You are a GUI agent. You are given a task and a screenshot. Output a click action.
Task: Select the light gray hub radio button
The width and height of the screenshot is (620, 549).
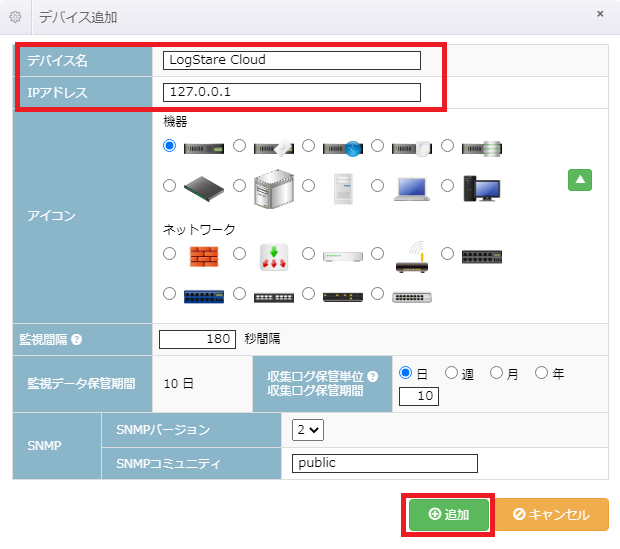tap(378, 293)
